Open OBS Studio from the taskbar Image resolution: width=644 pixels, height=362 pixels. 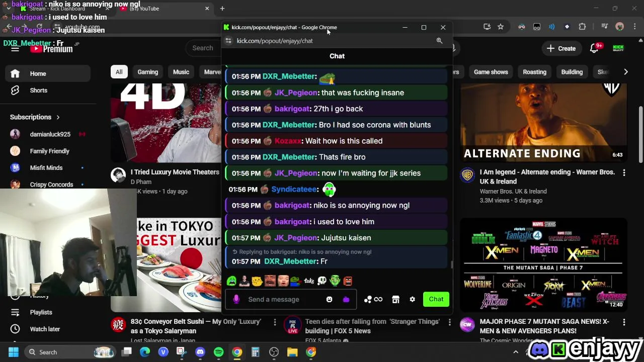click(274, 352)
